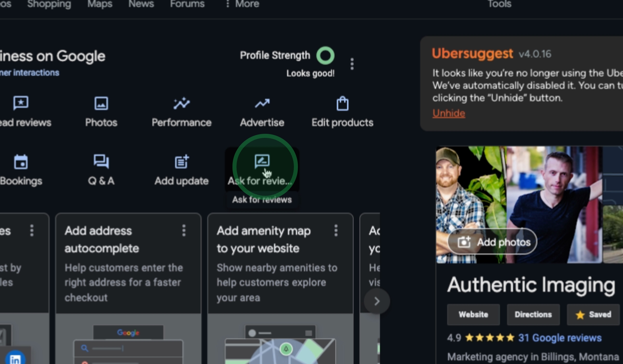Click the Looks good! profile status text
623x364 pixels.
pos(310,73)
